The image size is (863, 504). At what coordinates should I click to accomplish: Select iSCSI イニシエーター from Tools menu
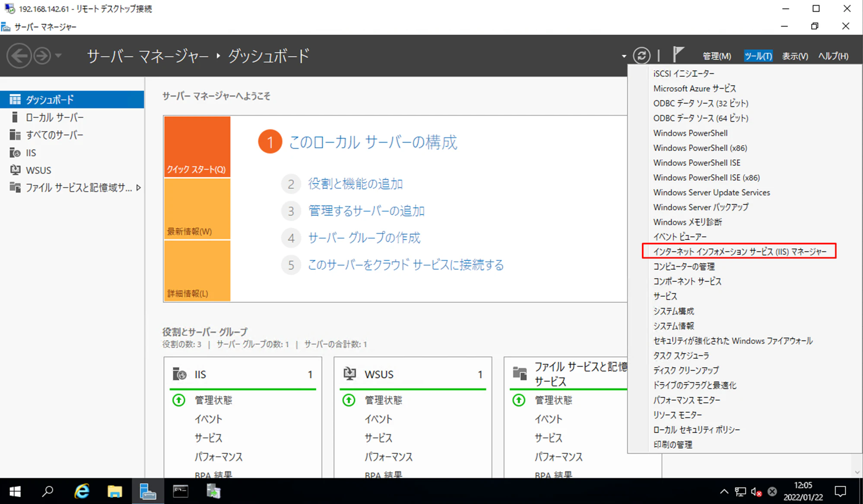pyautogui.click(x=684, y=73)
